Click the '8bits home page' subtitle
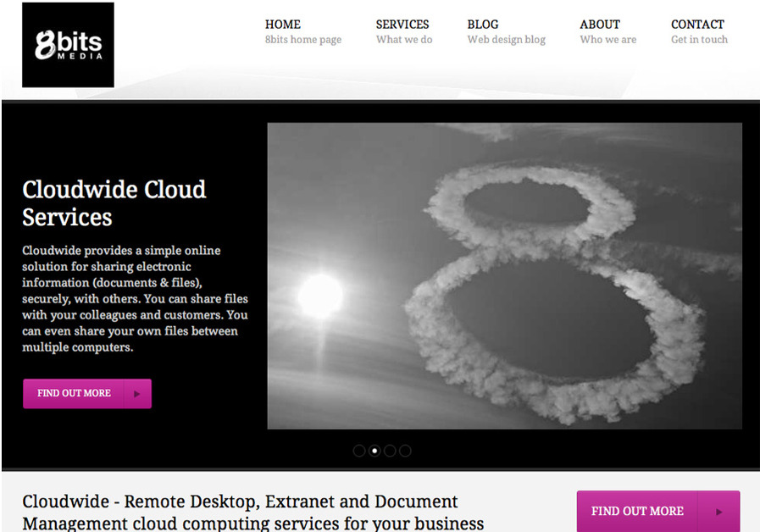Viewport: 760px width, 532px height. click(x=303, y=40)
